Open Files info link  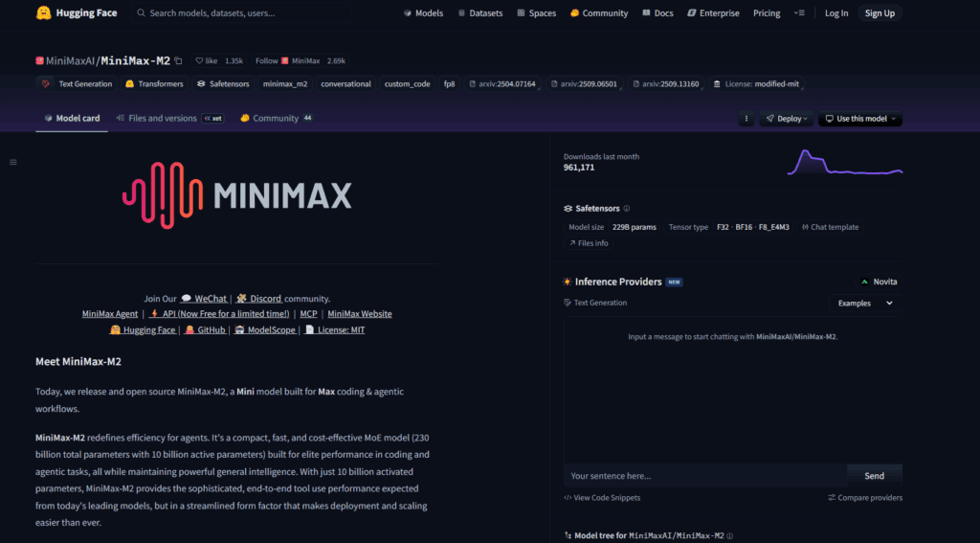click(x=589, y=243)
